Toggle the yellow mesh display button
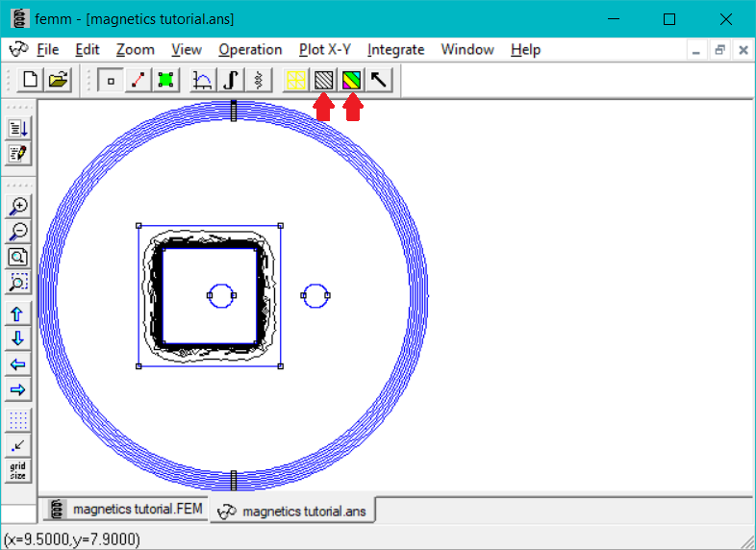This screenshot has height=550, width=756. [296, 81]
